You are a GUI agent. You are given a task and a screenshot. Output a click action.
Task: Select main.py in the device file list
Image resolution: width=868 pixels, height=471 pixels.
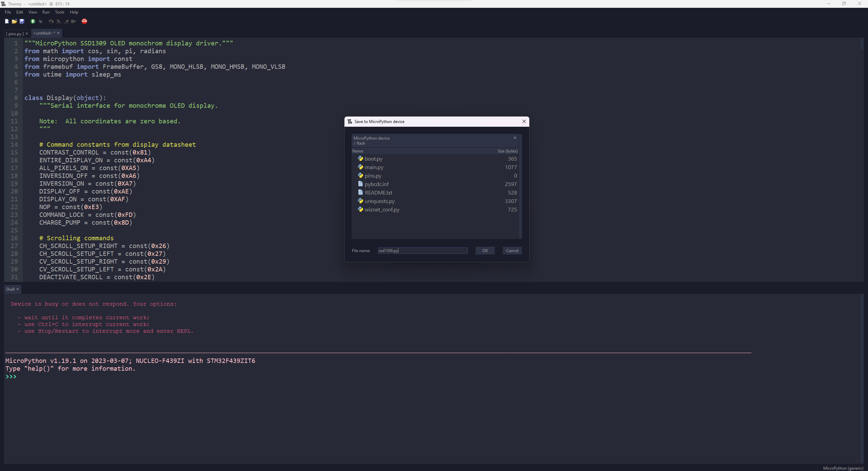point(435,167)
